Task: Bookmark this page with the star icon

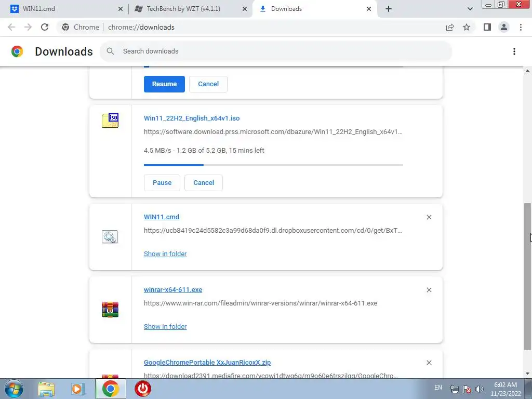Action: [x=467, y=27]
